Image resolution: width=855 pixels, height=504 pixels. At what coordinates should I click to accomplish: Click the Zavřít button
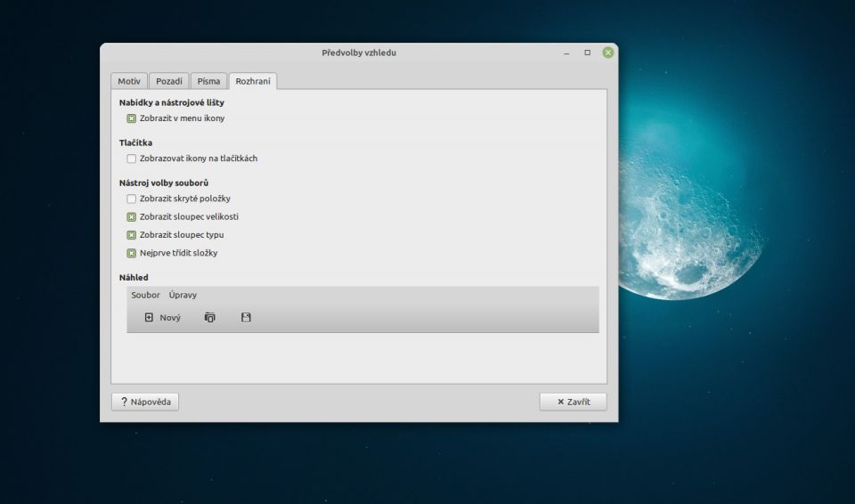click(573, 402)
